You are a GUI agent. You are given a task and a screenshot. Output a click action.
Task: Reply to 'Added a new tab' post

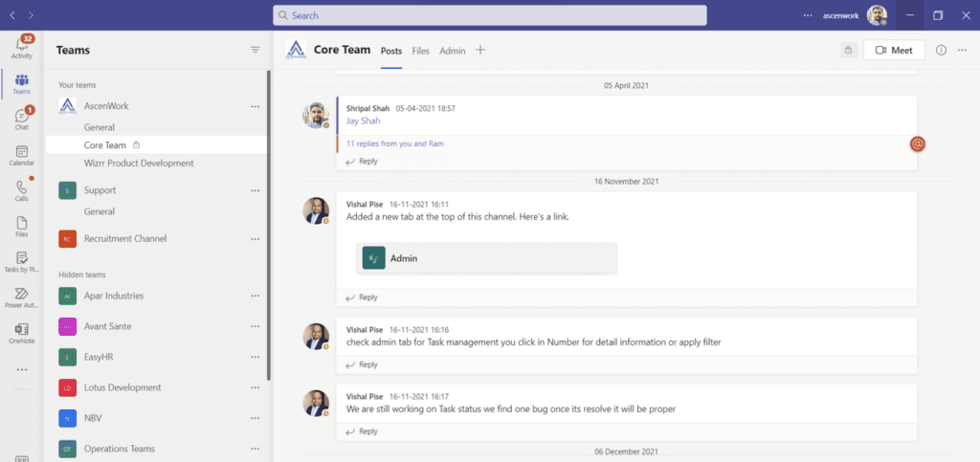pyautogui.click(x=362, y=297)
